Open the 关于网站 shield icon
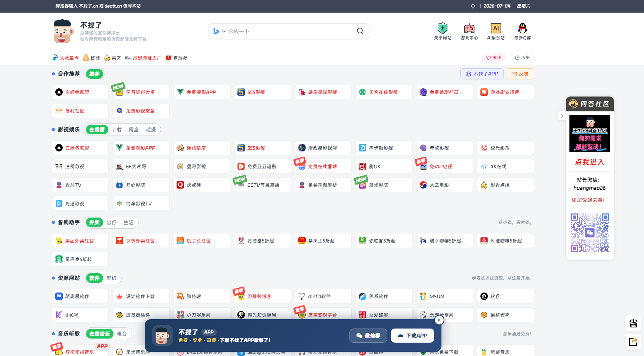Image resolution: width=644 pixels, height=356 pixels. point(443,28)
